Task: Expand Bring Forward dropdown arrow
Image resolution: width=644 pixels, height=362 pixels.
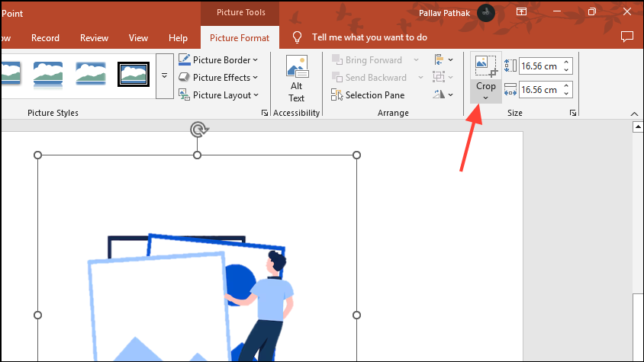Action: coord(416,60)
